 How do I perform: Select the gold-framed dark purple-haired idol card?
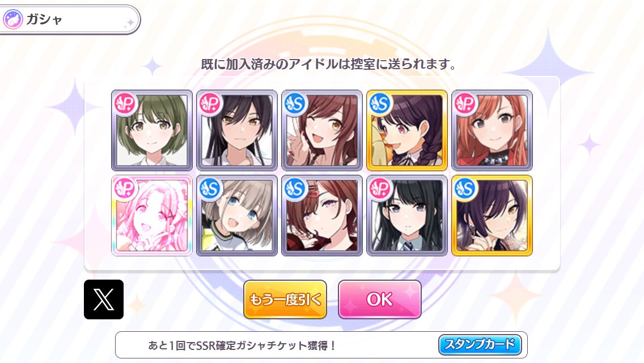[x=492, y=216]
